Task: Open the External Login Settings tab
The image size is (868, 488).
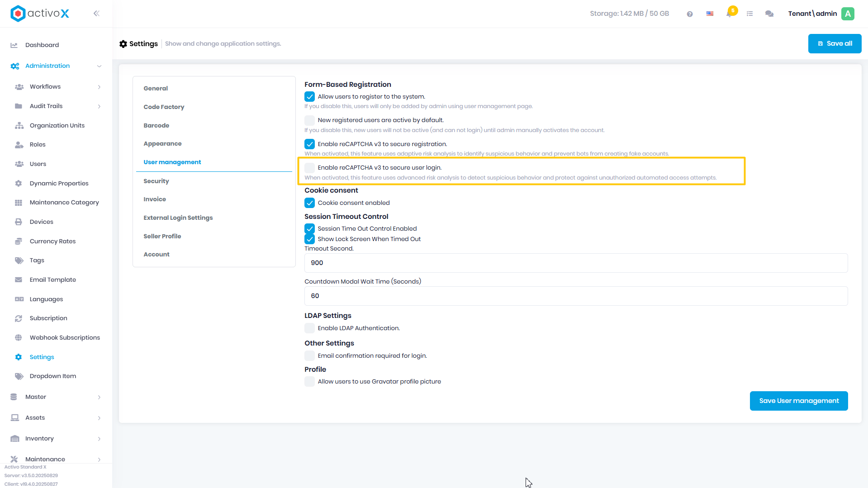Action: pos(178,218)
